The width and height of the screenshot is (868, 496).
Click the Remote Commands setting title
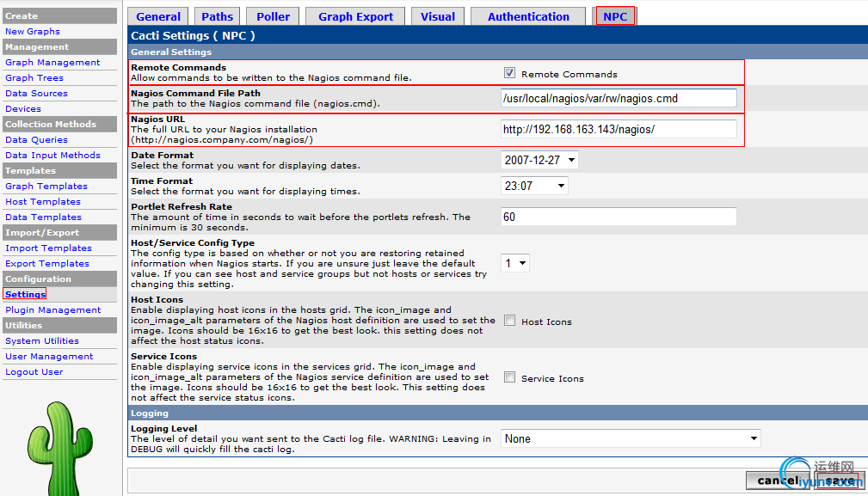pos(178,67)
